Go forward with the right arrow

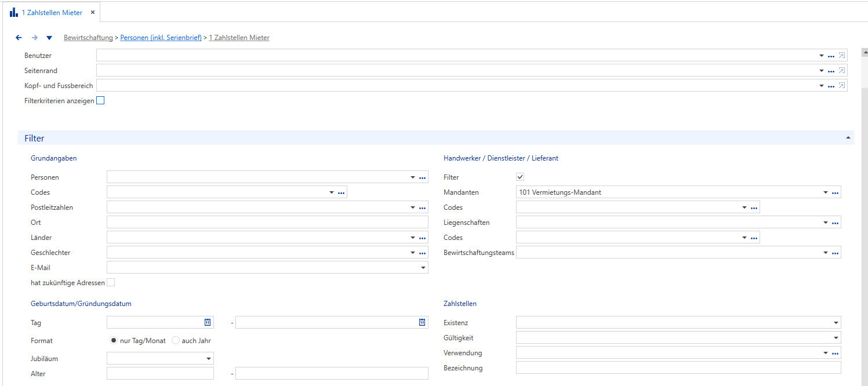[34, 38]
